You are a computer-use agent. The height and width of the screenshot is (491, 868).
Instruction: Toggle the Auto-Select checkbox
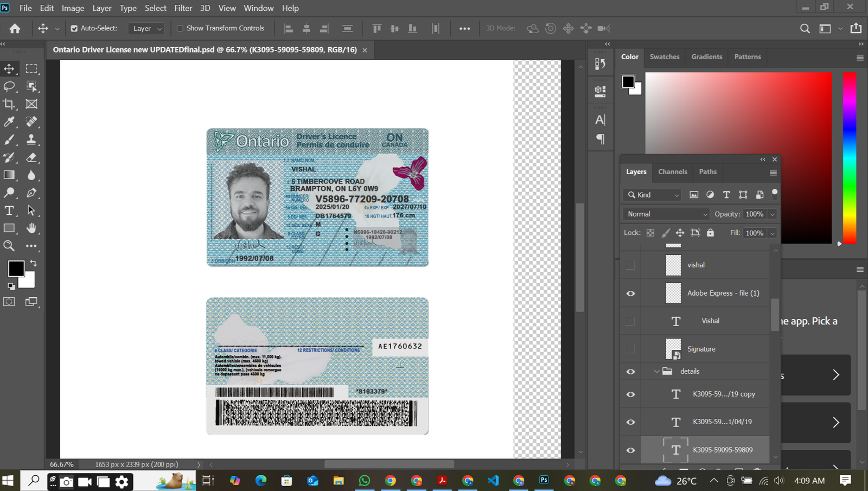click(x=74, y=28)
